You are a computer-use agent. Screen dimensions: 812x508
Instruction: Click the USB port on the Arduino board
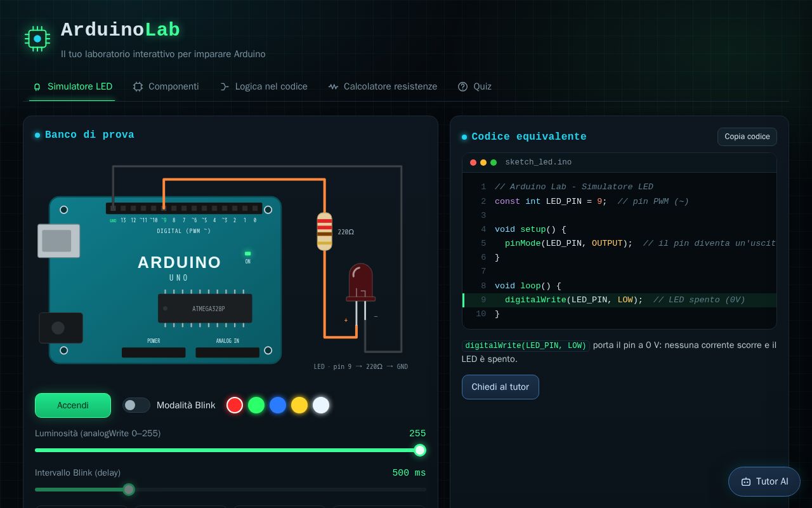[x=59, y=241]
